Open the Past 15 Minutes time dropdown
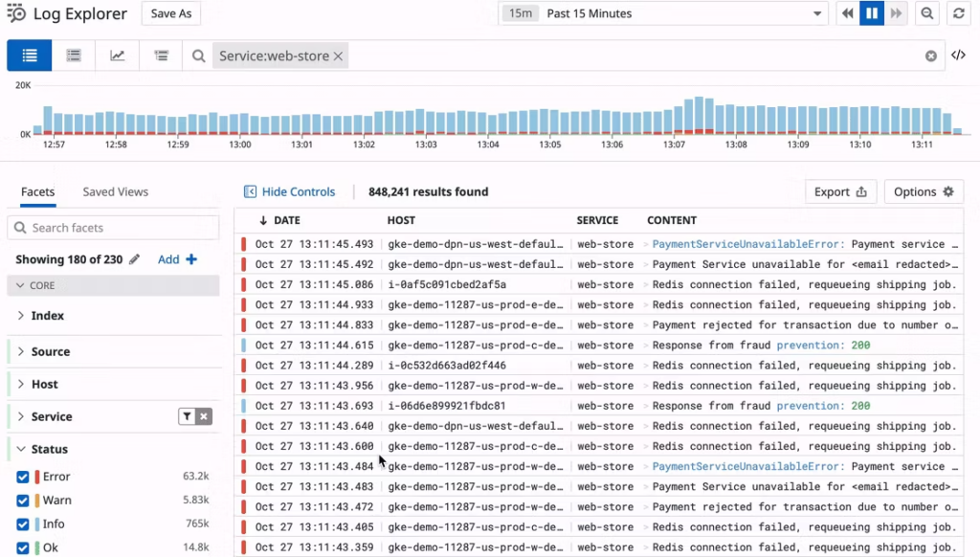 663,13
